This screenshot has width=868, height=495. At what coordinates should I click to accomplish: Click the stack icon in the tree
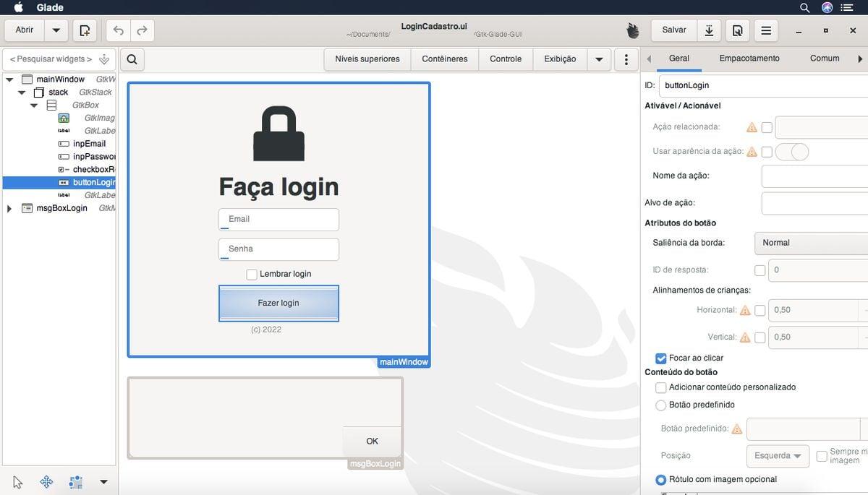[x=40, y=92]
